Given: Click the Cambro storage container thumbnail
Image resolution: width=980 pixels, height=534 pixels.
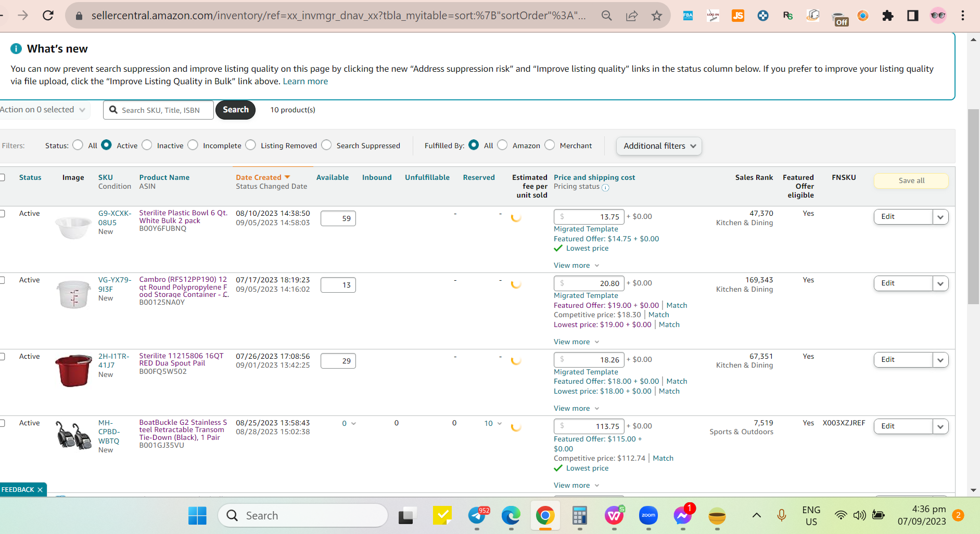Looking at the screenshot, I should (x=73, y=294).
